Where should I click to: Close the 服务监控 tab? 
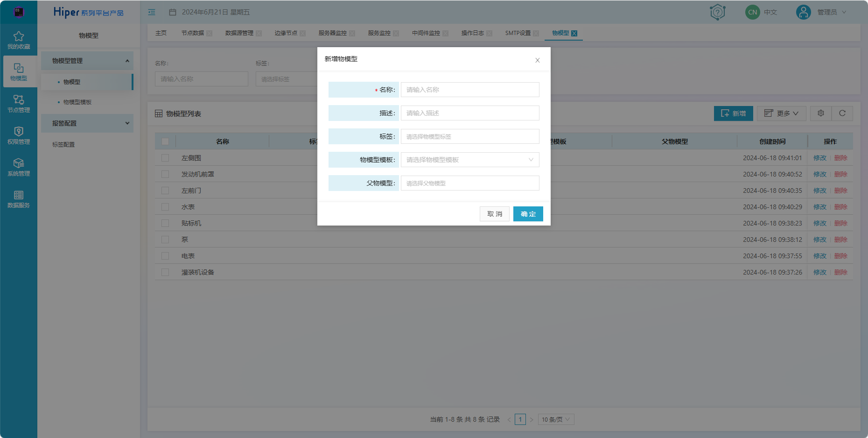pos(396,33)
